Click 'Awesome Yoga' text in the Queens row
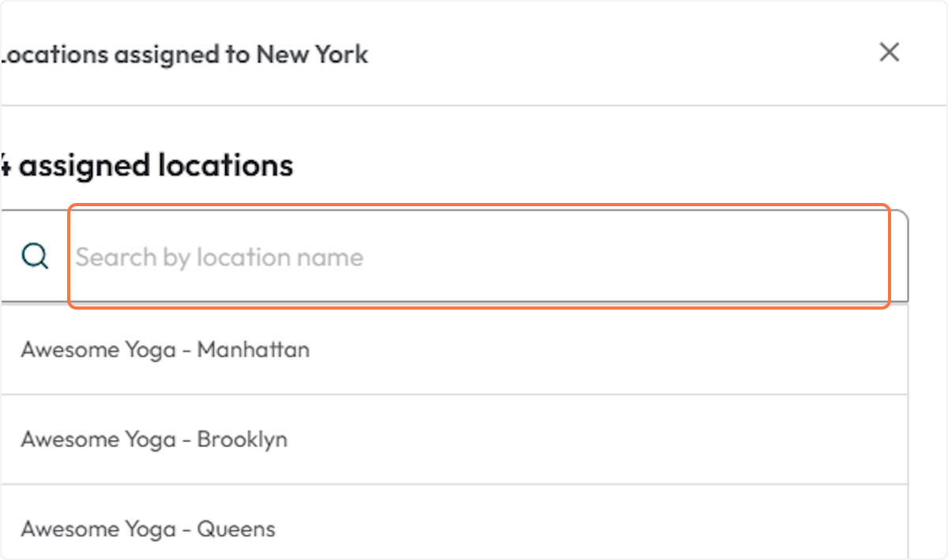The width and height of the screenshot is (948, 560). tap(98, 528)
